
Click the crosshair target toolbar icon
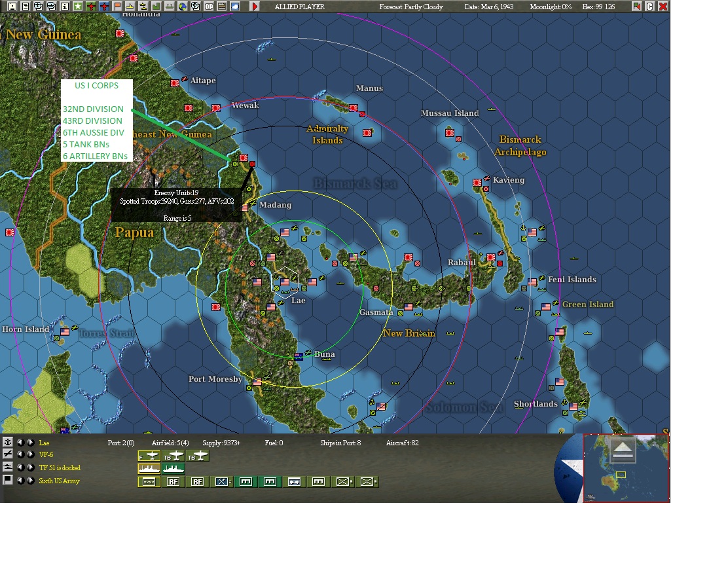click(195, 7)
